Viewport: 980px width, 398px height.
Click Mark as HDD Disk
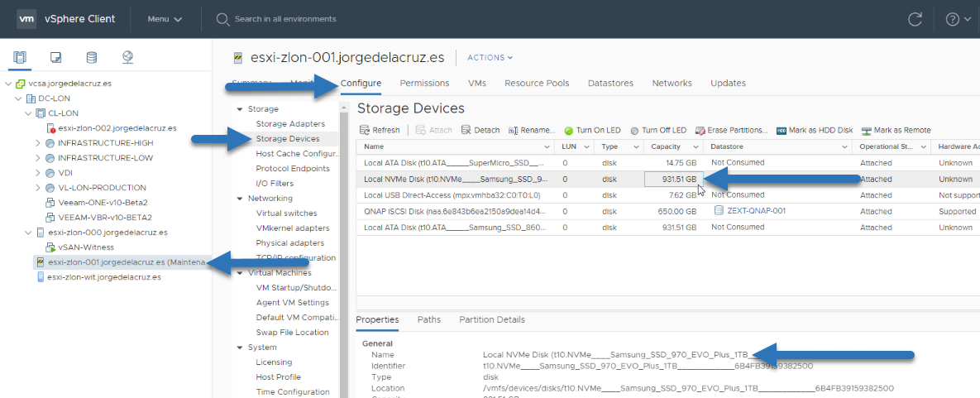tap(815, 130)
